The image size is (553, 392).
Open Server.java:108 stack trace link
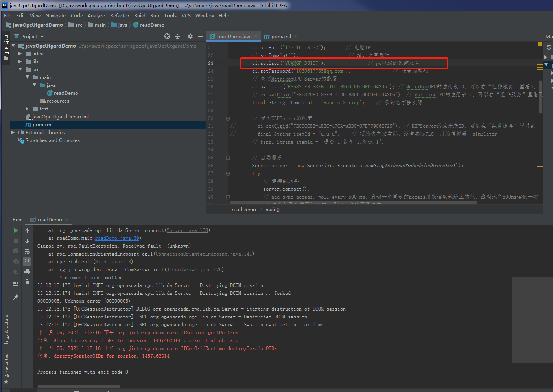tap(187, 230)
